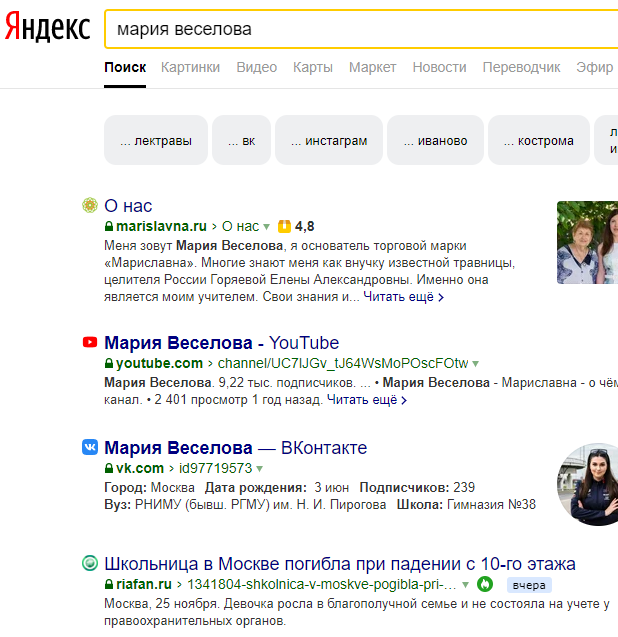Click the riafan.ru green favicon
Image resolution: width=618 pixels, height=637 pixels.
[89, 563]
